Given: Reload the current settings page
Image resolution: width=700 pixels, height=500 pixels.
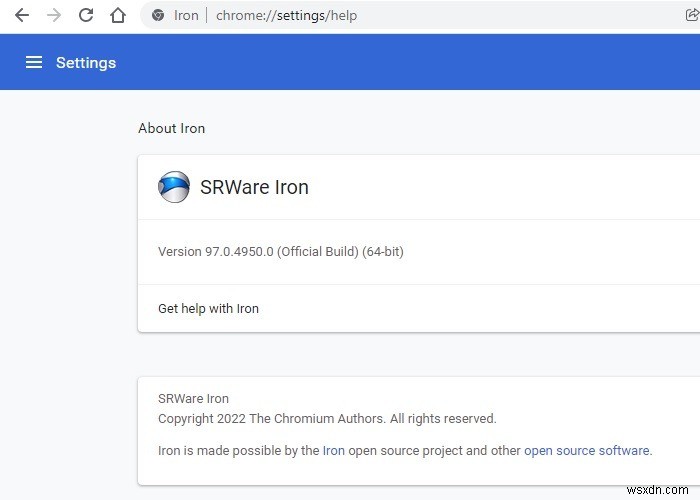Looking at the screenshot, I should [86, 15].
